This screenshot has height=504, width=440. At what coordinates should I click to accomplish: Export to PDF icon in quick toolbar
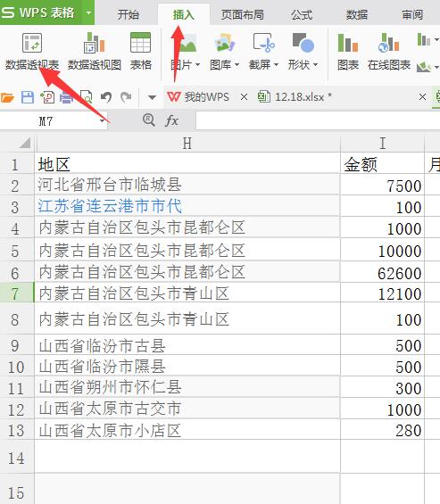(47, 97)
